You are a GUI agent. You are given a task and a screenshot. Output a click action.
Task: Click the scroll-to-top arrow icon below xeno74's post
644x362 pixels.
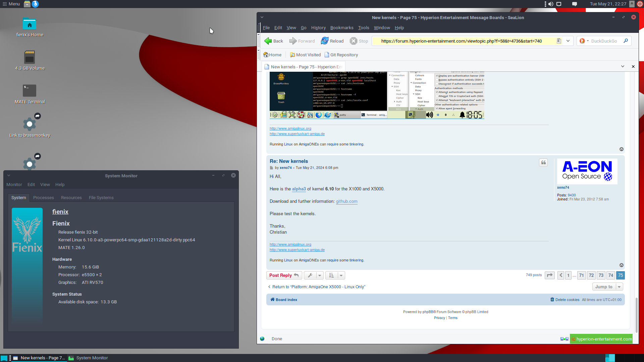pyautogui.click(x=621, y=265)
